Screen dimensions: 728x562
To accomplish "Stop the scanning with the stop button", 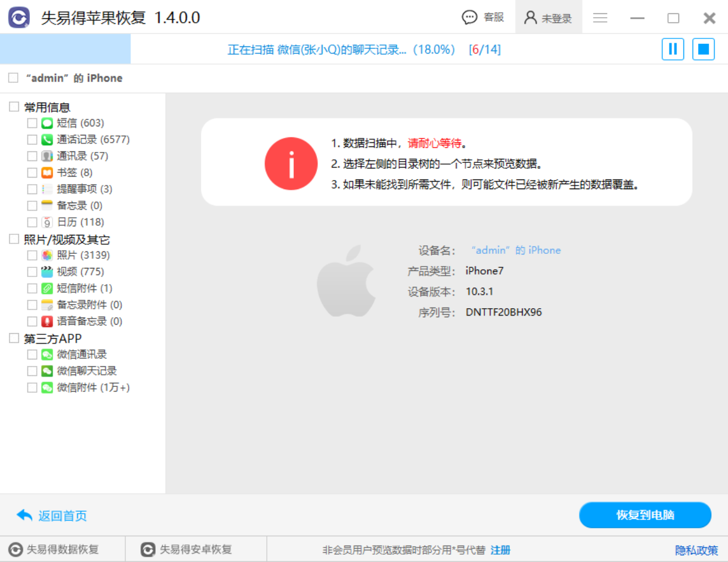I will (x=703, y=49).
